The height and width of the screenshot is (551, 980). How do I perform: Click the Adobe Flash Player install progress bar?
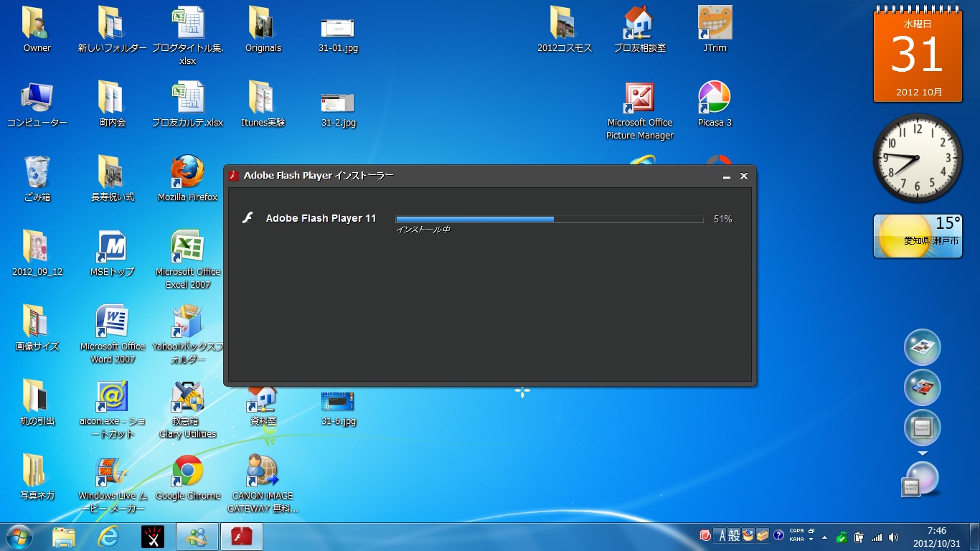(x=550, y=219)
